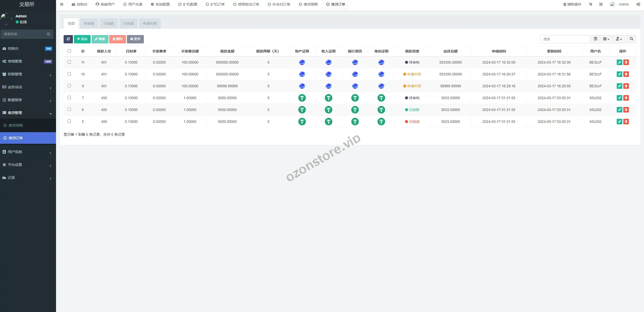Open the columns visibility dropdown

click(x=606, y=39)
